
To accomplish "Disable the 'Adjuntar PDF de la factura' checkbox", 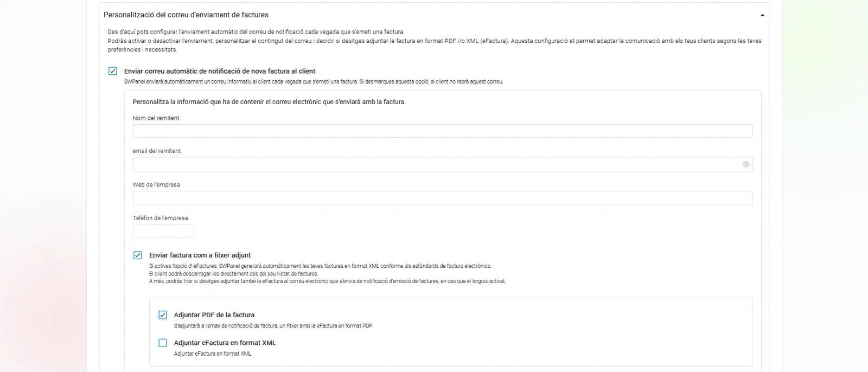I will tap(163, 315).
